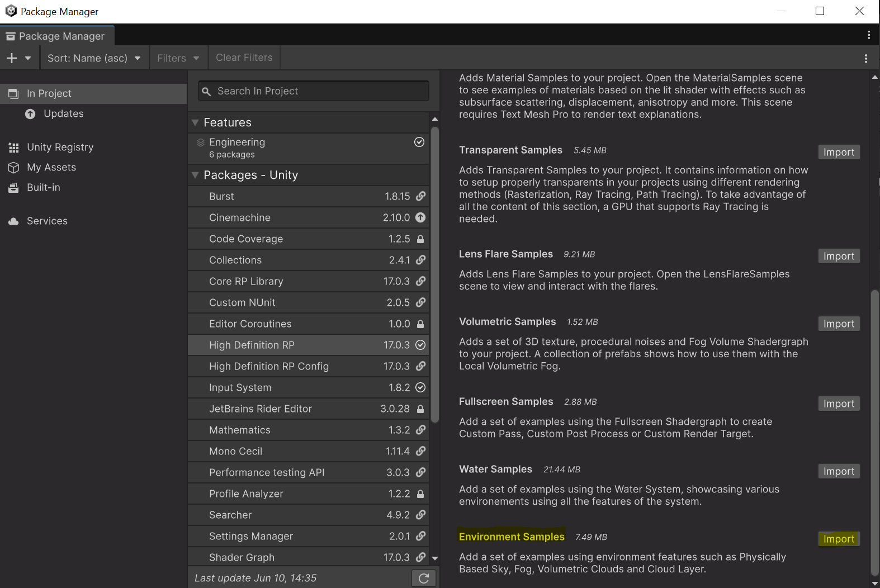Open Built-in packages in the sidebar
This screenshot has height=588, width=880.
(93, 187)
